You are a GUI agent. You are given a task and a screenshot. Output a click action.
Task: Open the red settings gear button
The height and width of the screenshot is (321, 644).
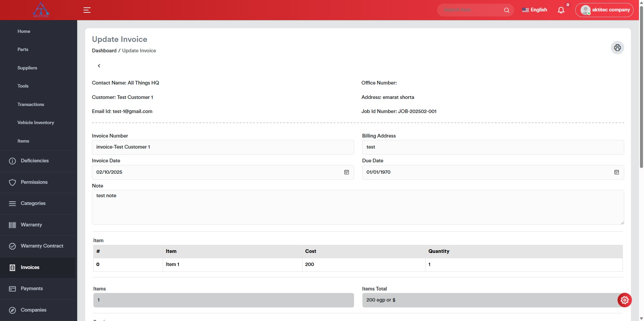(625, 300)
